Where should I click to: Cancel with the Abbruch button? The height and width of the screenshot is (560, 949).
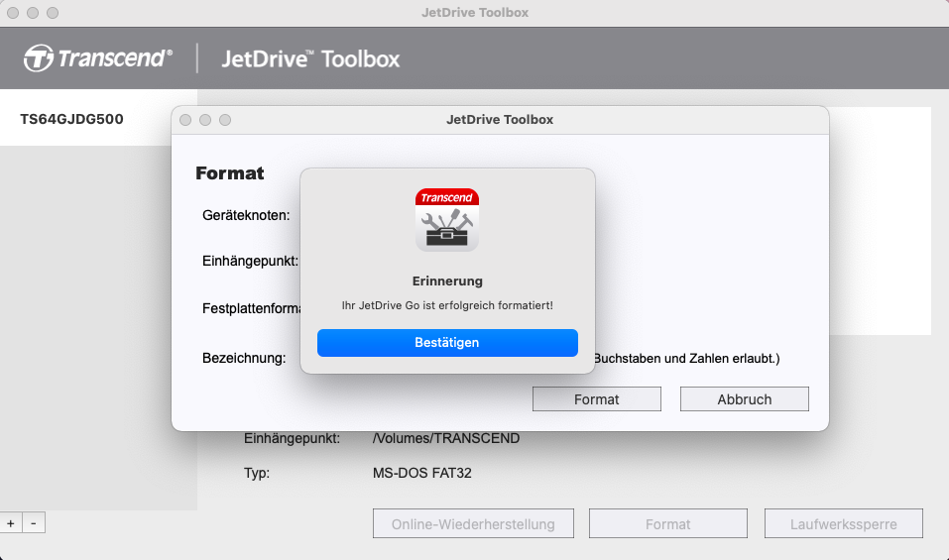click(x=745, y=399)
